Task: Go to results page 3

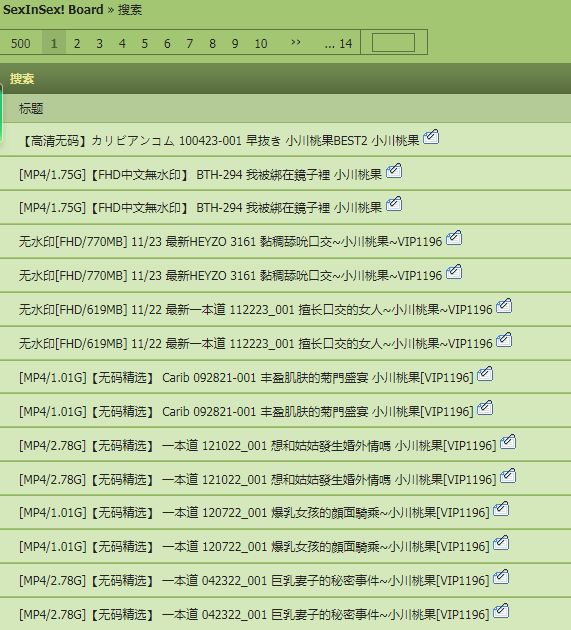Action: click(x=99, y=43)
